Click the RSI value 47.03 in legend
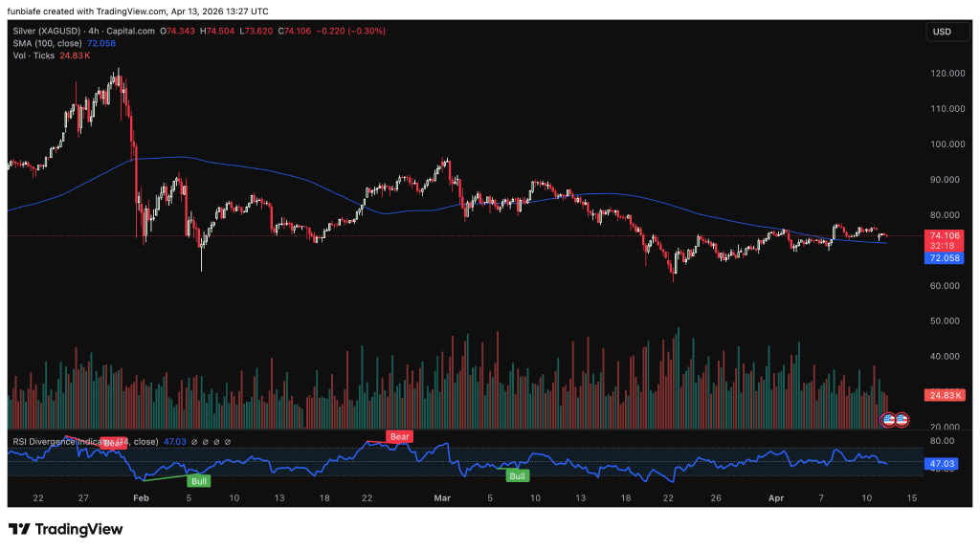The width and height of the screenshot is (980, 551). pyautogui.click(x=175, y=442)
